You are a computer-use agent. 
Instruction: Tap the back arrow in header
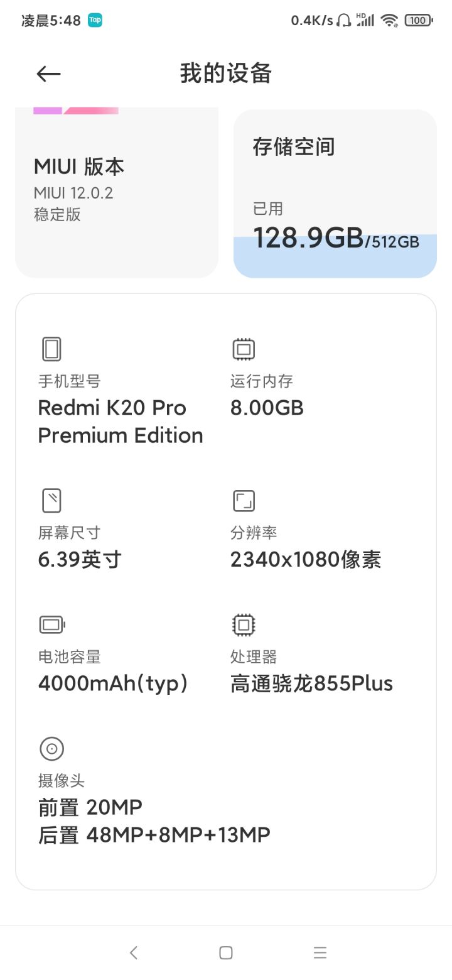tap(48, 74)
